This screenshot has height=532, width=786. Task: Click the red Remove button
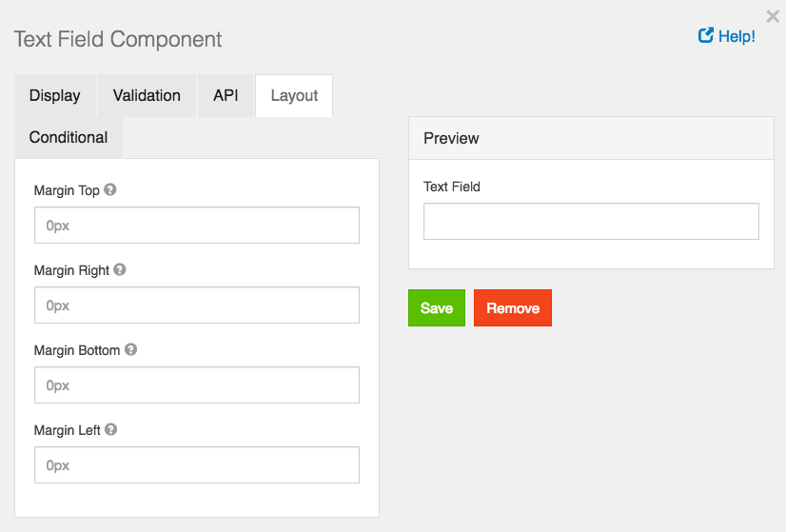513,308
